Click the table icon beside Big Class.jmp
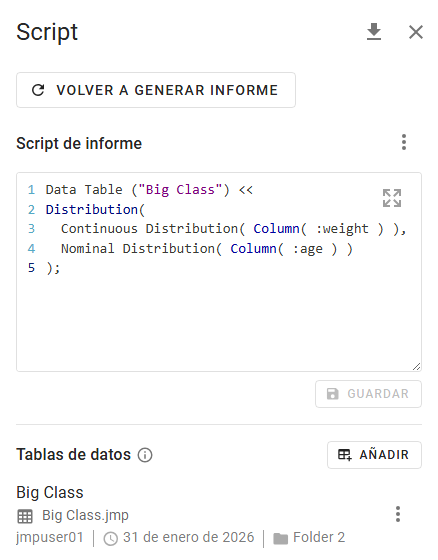438x560 pixels. tap(25, 516)
